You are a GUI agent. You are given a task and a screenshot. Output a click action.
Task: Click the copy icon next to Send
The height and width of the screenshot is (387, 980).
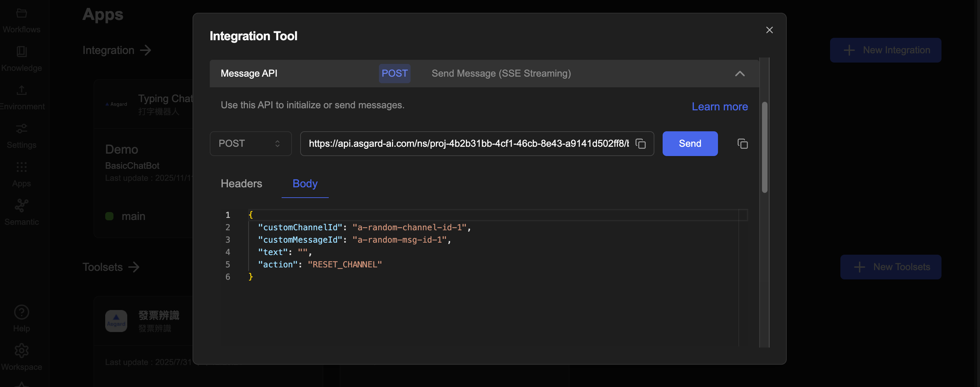click(742, 144)
